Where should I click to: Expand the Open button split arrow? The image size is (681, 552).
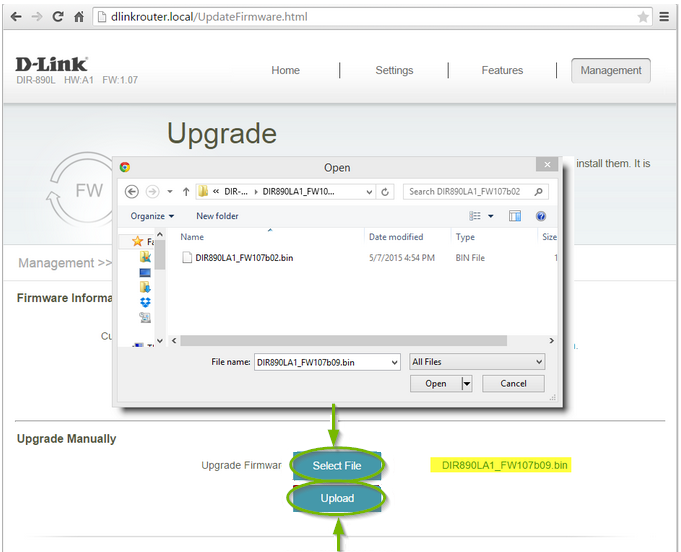[466, 383]
